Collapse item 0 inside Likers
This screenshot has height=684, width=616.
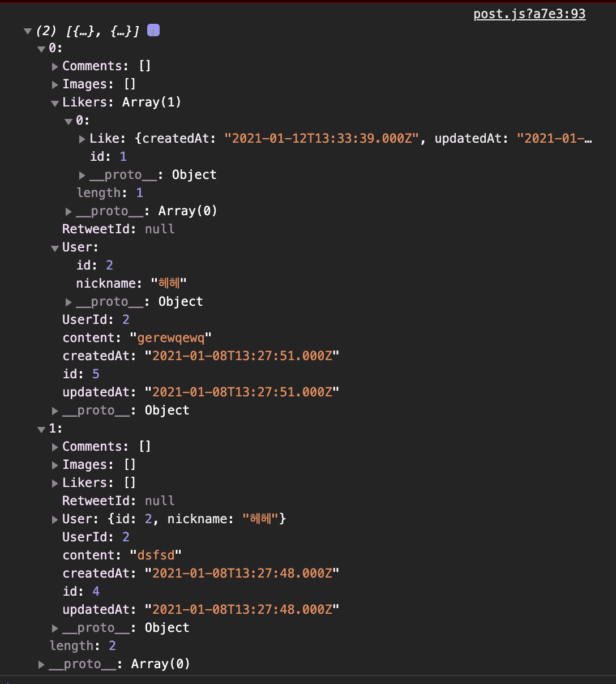tap(69, 122)
